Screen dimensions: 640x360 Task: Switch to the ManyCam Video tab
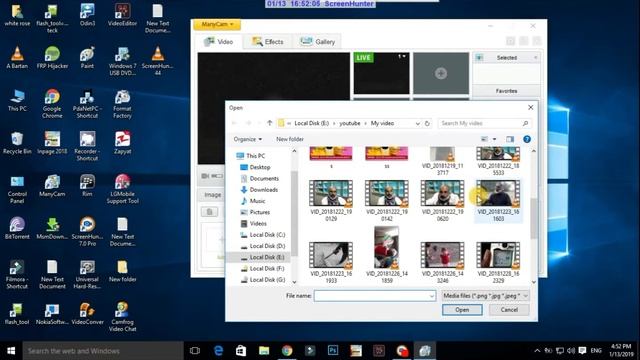(x=218, y=42)
